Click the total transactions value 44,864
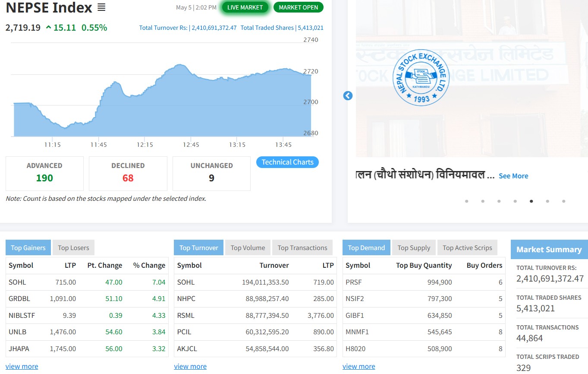 coord(530,338)
